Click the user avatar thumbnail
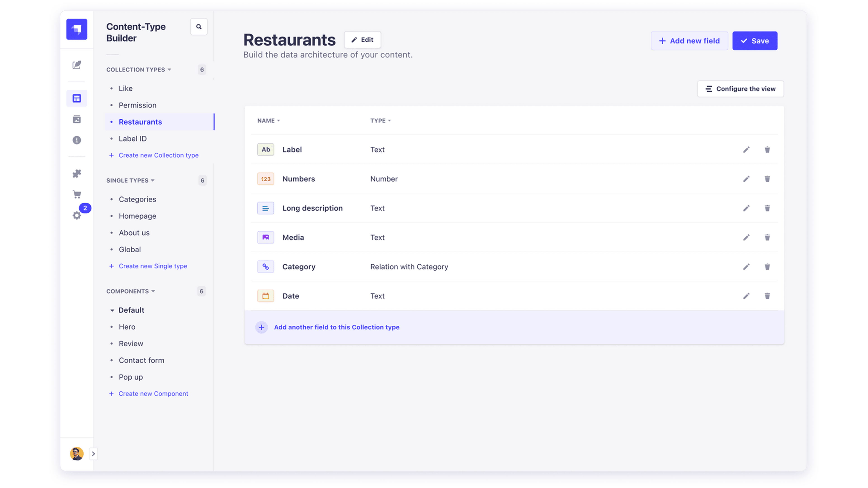 click(76, 454)
